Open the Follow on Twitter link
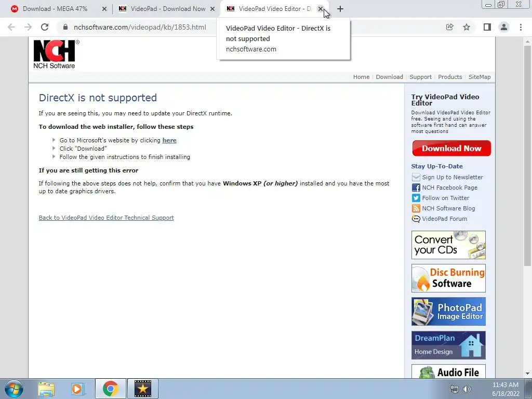The width and height of the screenshot is (532, 399). pos(445,198)
